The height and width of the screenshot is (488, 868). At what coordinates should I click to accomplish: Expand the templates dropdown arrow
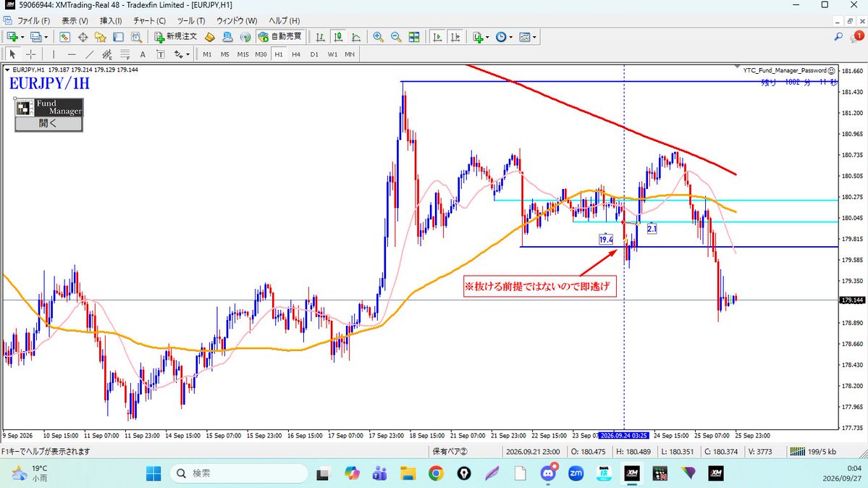534,38
